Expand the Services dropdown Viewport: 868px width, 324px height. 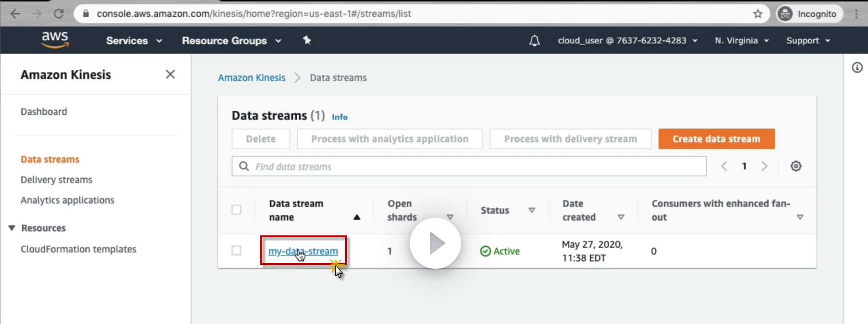(134, 41)
